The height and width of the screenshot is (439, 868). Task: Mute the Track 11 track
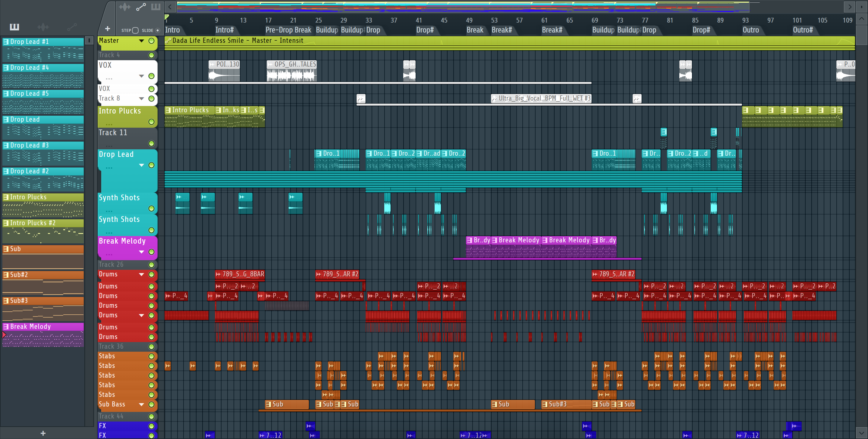152,144
